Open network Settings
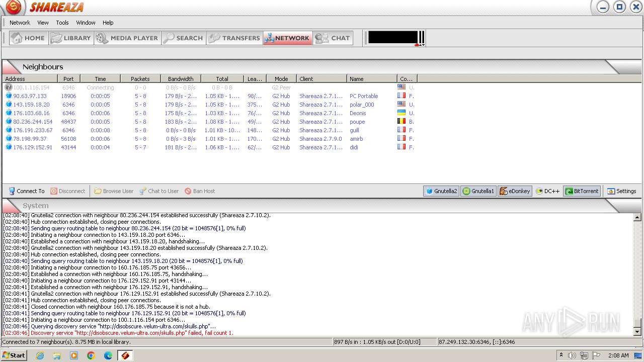 coord(621,191)
